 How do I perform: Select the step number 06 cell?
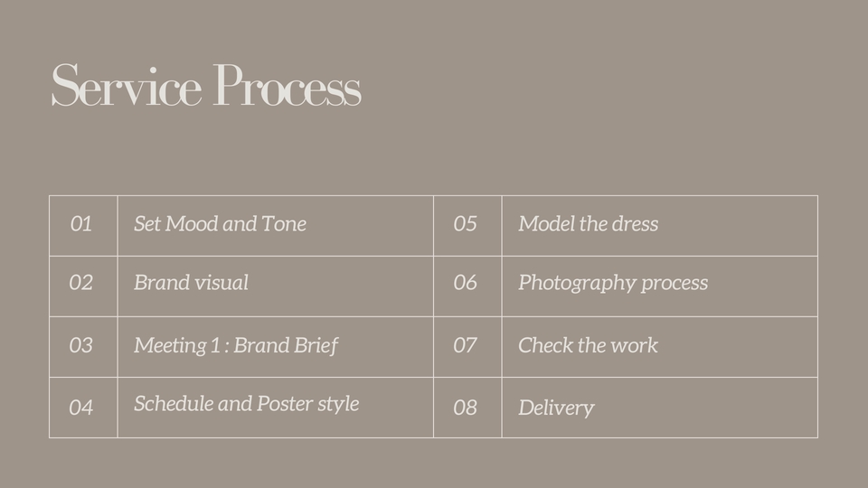pos(465,283)
